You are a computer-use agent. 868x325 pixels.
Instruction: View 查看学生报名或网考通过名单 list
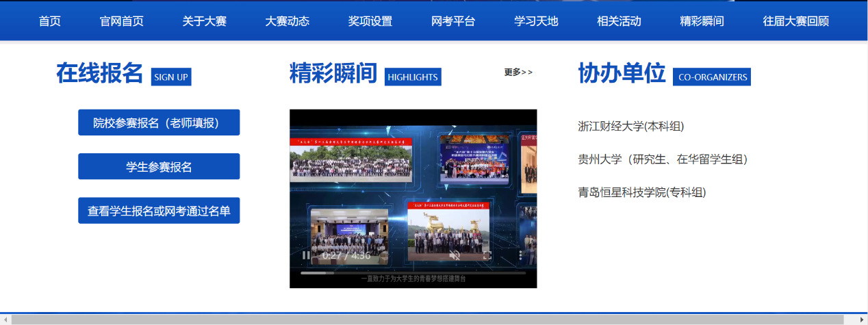[159, 211]
